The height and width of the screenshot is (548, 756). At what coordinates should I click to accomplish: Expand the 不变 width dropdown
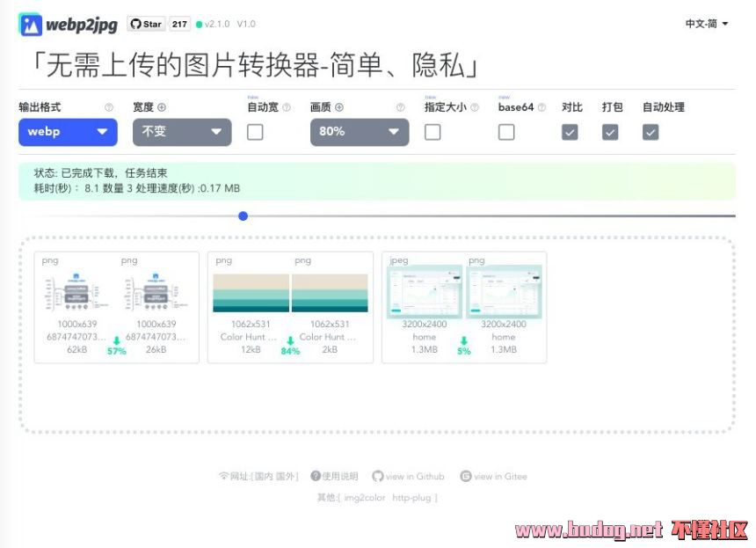[182, 132]
